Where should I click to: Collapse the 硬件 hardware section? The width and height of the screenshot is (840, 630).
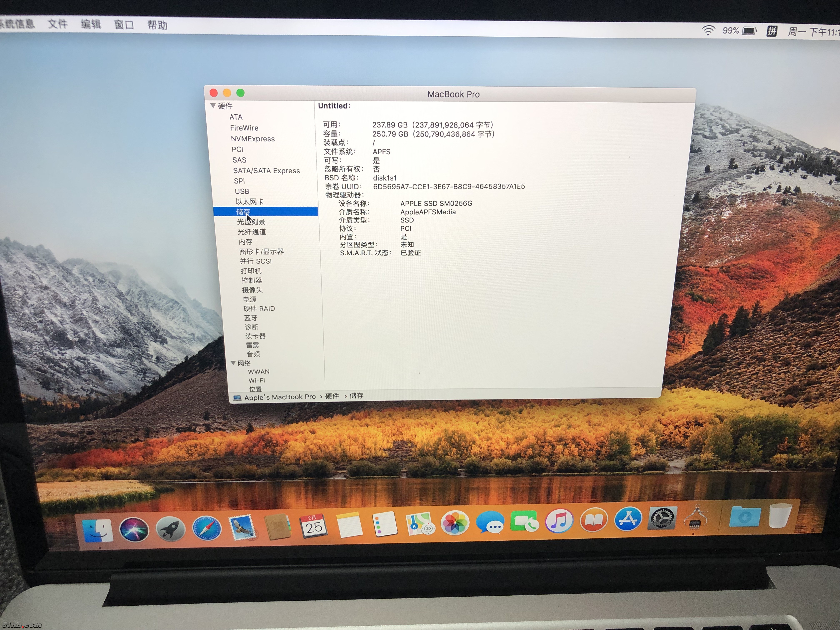213,106
